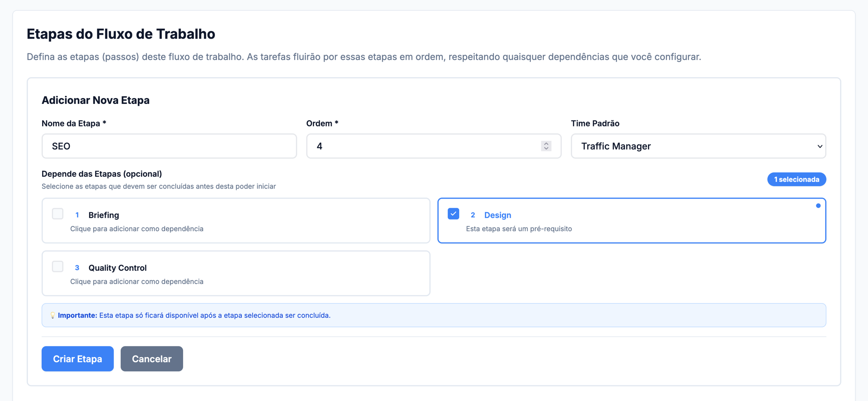Open the Time Padrão dropdown

point(698,146)
